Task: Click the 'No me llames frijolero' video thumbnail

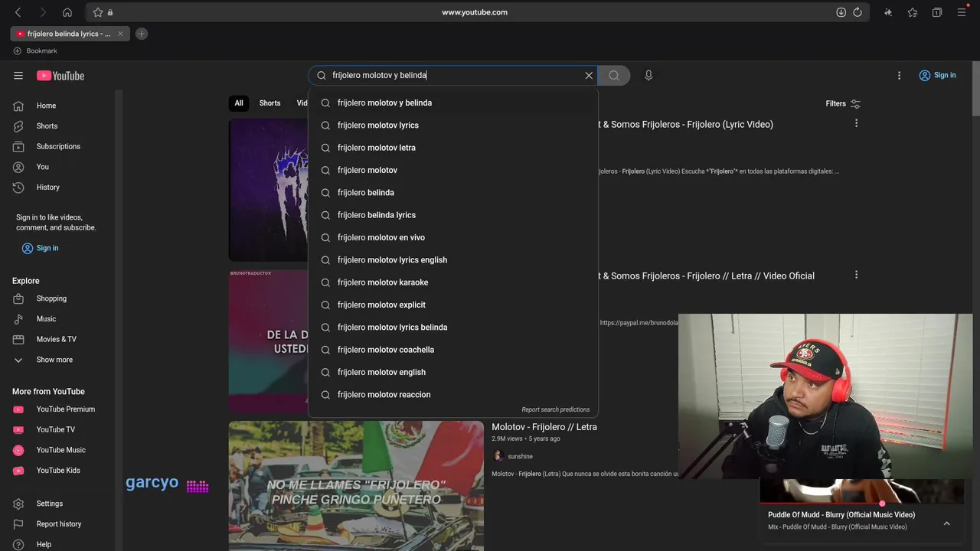Action: pyautogui.click(x=356, y=486)
